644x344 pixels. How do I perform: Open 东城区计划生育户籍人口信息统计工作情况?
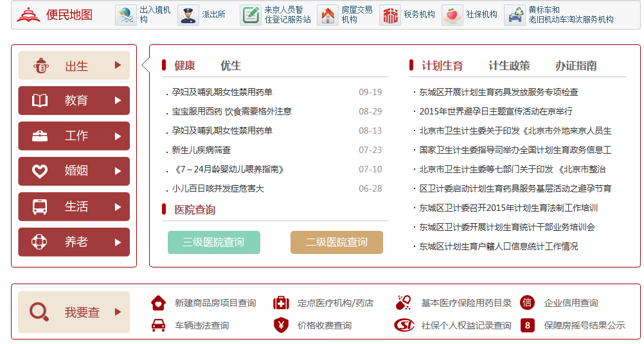coord(499,247)
